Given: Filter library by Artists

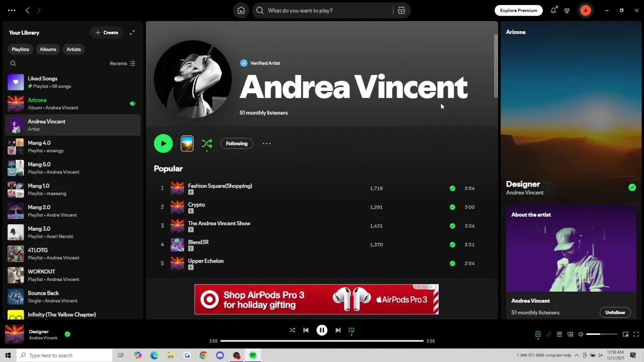Looking at the screenshot, I should pos(73,49).
